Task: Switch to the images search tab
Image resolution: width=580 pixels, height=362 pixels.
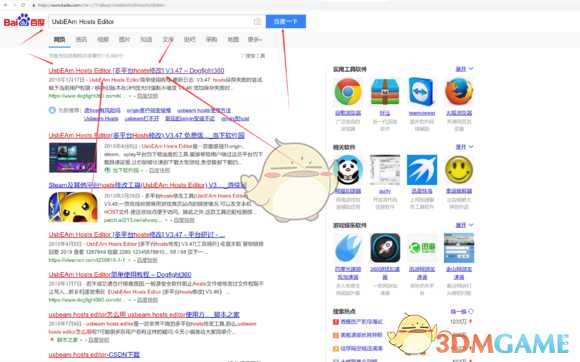Action: 124,39
